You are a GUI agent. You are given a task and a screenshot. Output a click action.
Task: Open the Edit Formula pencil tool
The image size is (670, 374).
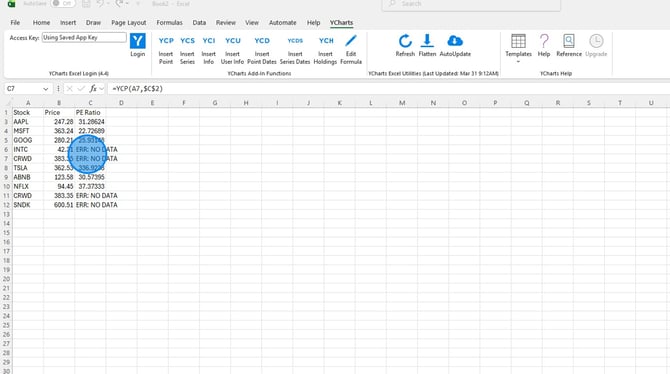point(351,41)
